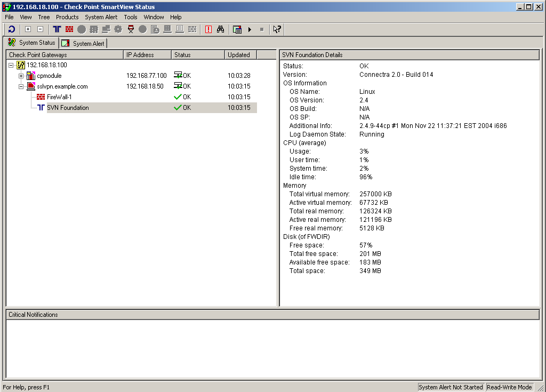Sort by the IP Address column header
Image resolution: width=546 pixels, height=392 pixels.
pos(147,55)
